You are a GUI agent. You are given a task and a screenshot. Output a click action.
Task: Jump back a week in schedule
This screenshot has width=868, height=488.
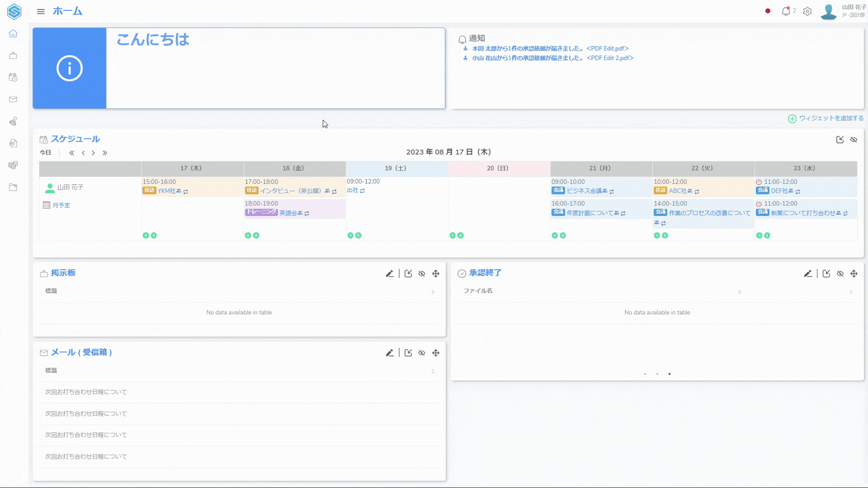tap(71, 153)
